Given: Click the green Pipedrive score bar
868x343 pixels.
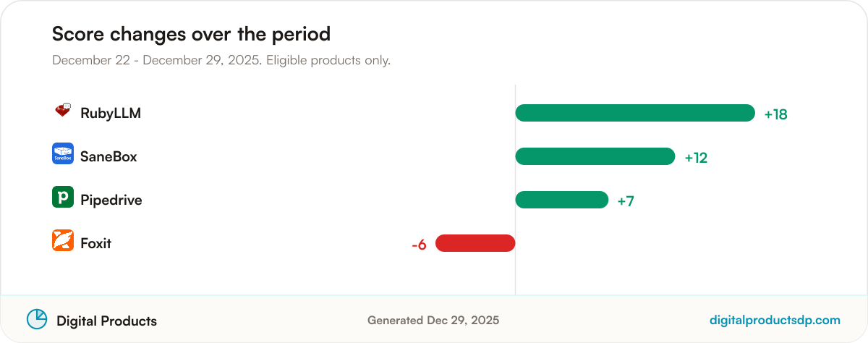Looking at the screenshot, I should pyautogui.click(x=562, y=200).
